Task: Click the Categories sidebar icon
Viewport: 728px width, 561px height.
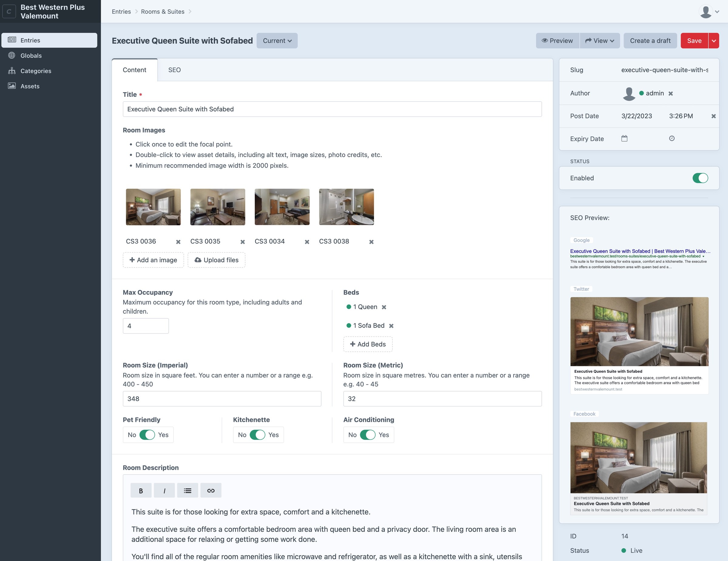Action: (x=12, y=70)
